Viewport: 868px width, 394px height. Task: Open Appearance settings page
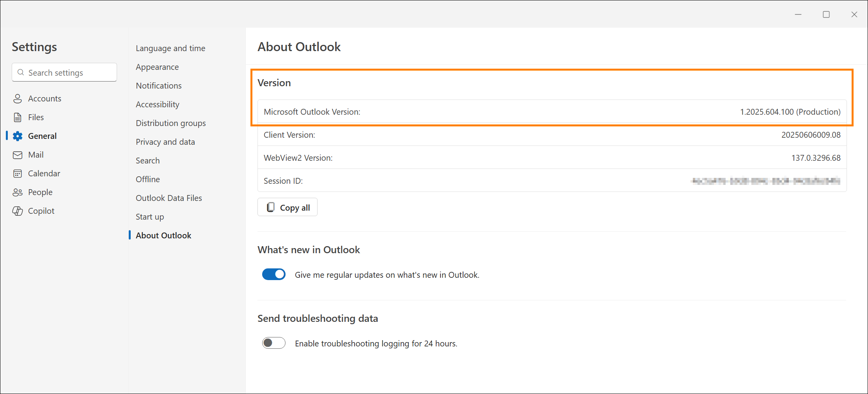tap(157, 67)
